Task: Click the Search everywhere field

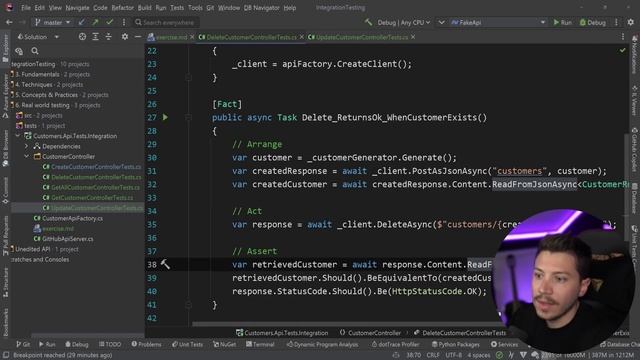Action: [165, 22]
